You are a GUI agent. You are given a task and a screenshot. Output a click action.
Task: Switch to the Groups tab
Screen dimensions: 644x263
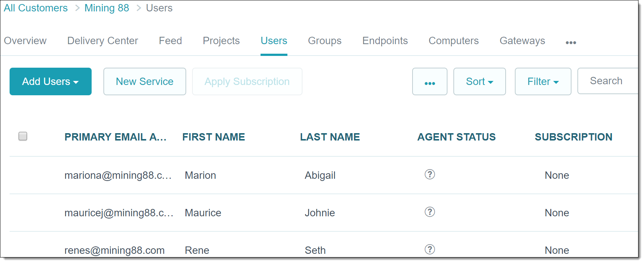(x=325, y=41)
